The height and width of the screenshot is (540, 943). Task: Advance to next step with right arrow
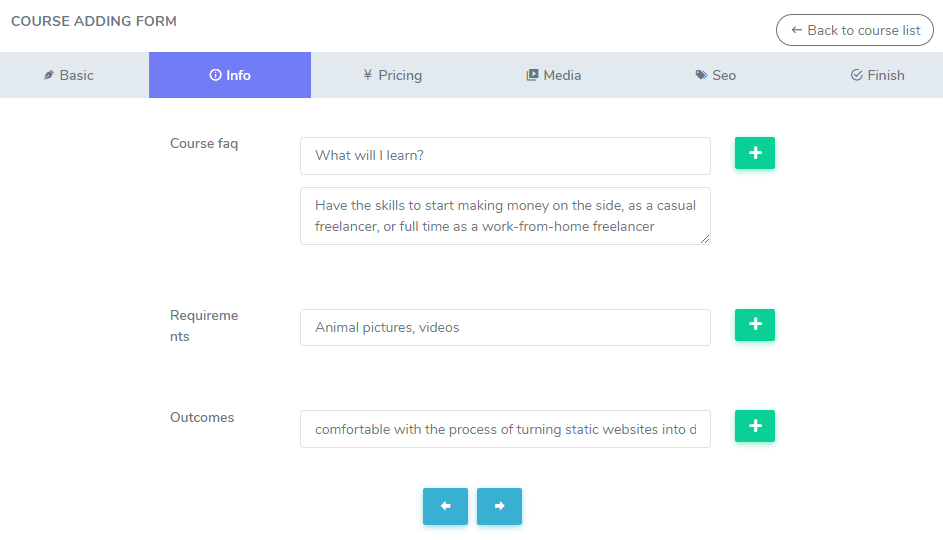pos(499,506)
